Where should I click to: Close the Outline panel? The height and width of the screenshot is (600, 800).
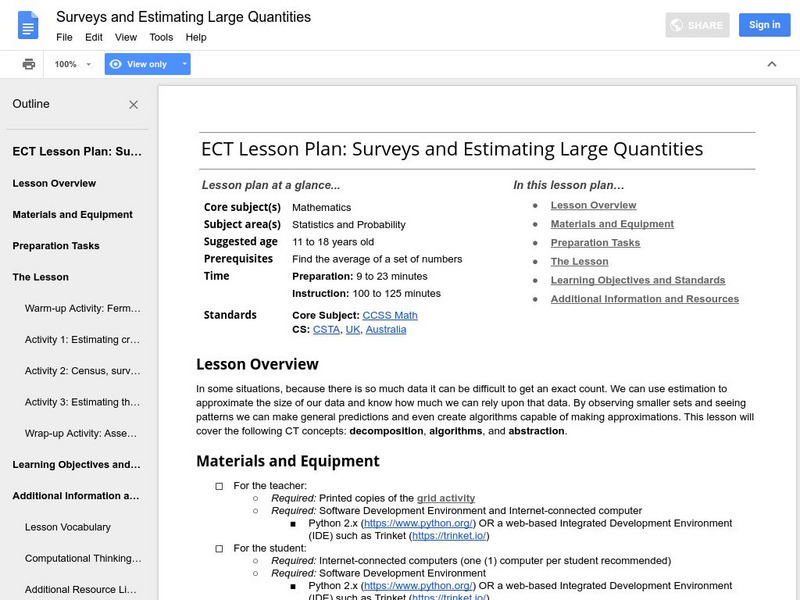pyautogui.click(x=134, y=105)
